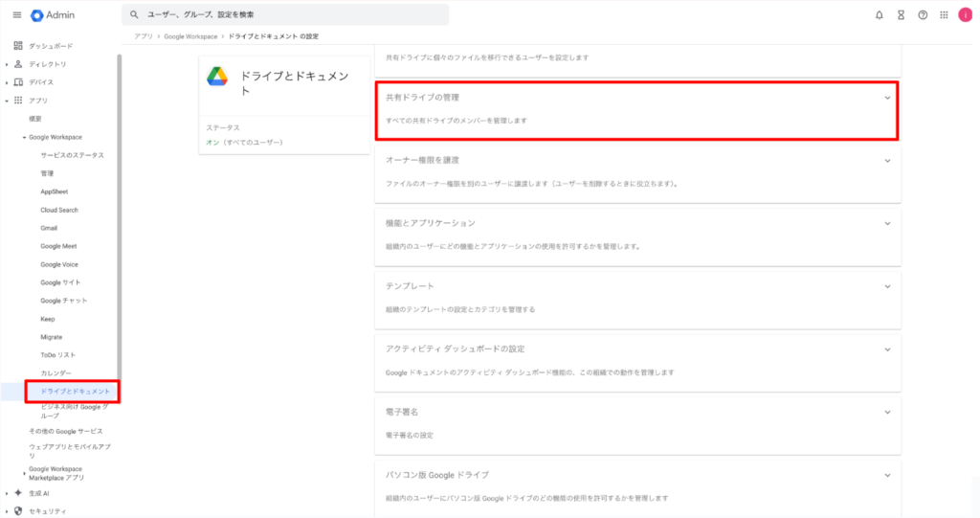
Task: Open the tasks hourglass icon
Action: (901, 15)
